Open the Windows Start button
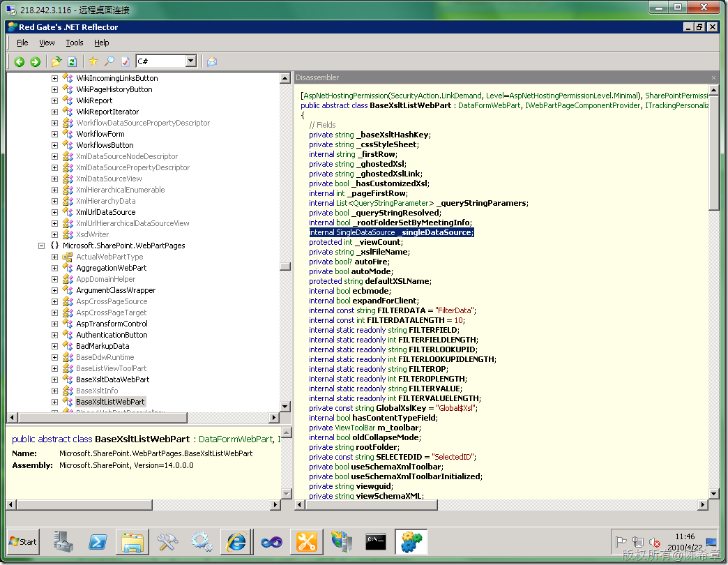Image resolution: width=728 pixels, height=565 pixels. [x=23, y=542]
